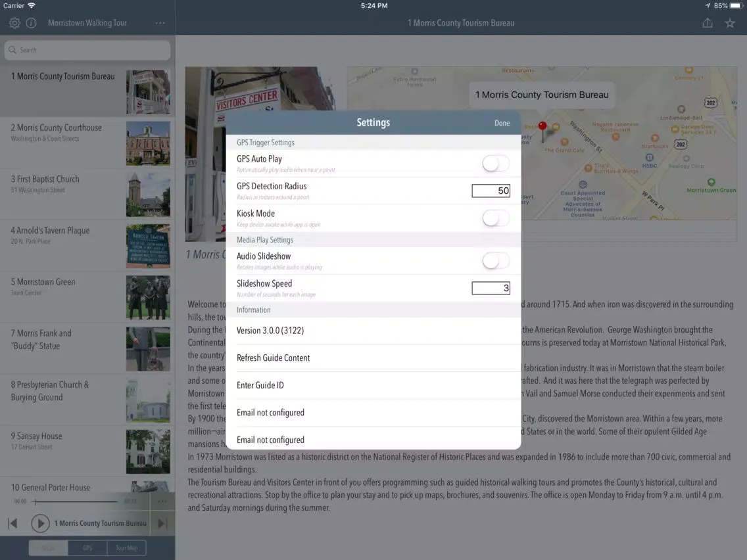Viewport: 747px width, 560px height.
Task: Click the Search field in sidebar
Action: (87, 50)
